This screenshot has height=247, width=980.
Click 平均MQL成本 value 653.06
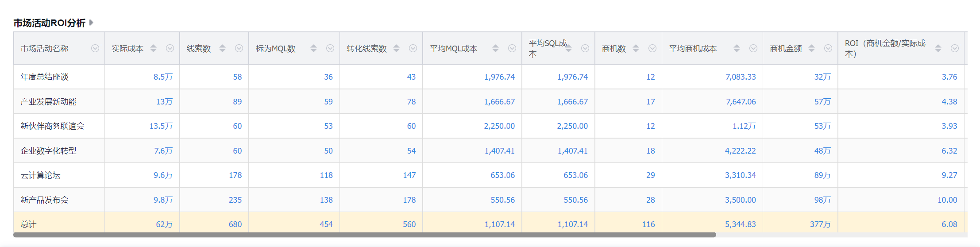coord(502,175)
